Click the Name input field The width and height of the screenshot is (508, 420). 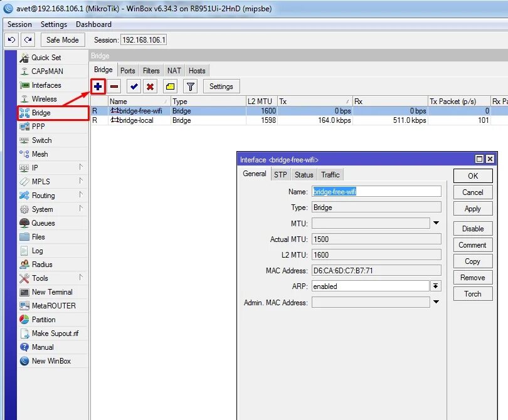tap(376, 191)
